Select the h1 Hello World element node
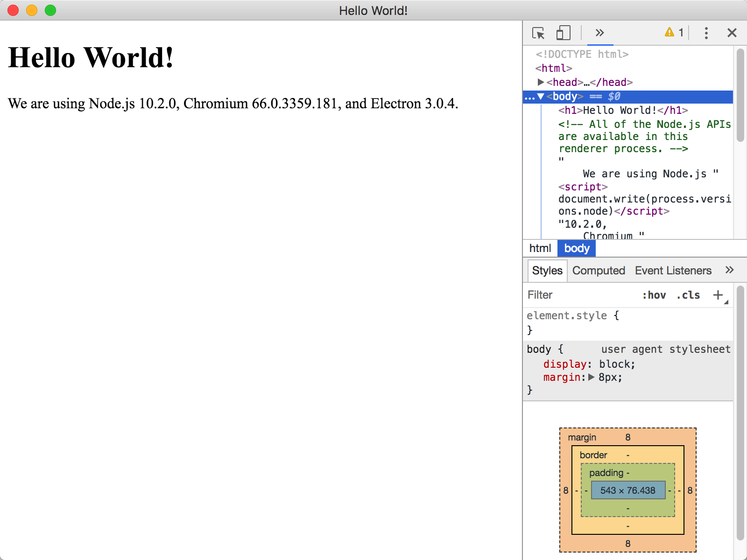The width and height of the screenshot is (747, 560). point(623,110)
